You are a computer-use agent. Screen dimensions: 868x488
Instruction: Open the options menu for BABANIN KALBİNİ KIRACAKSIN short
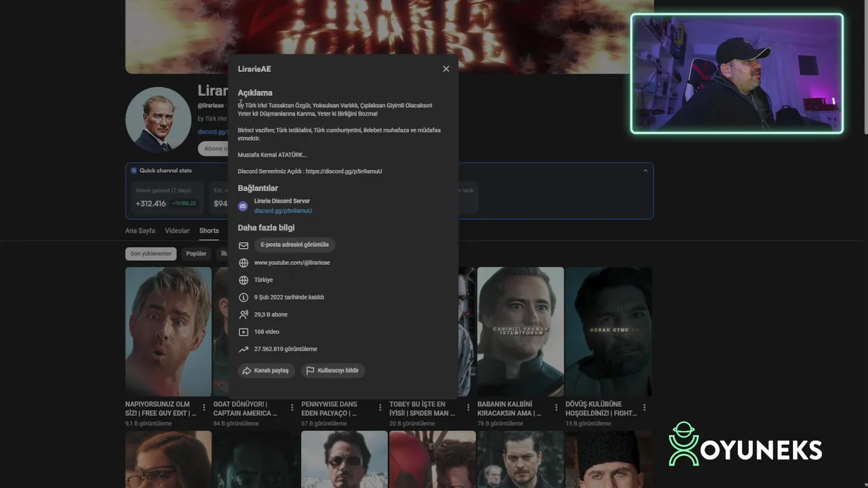click(556, 408)
